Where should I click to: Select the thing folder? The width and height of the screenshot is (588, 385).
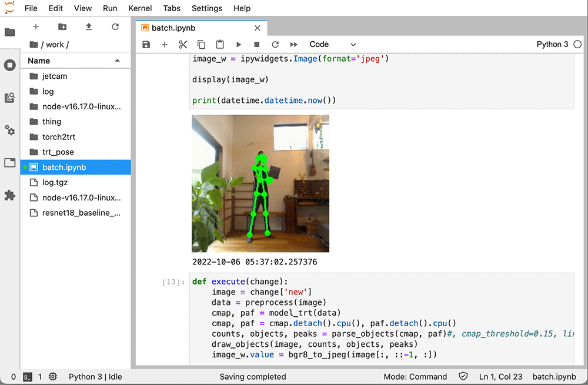(x=75, y=122)
